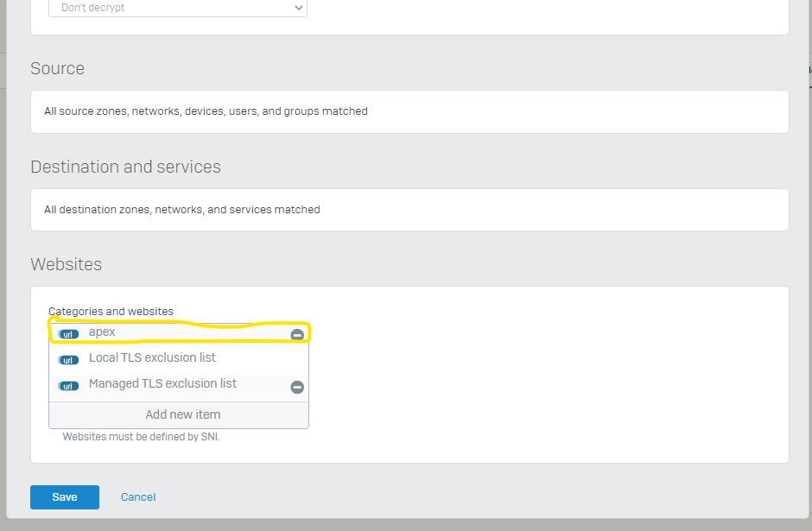Expand the Source matching criteria box
Screen dimensions: 812x531
coord(409,111)
